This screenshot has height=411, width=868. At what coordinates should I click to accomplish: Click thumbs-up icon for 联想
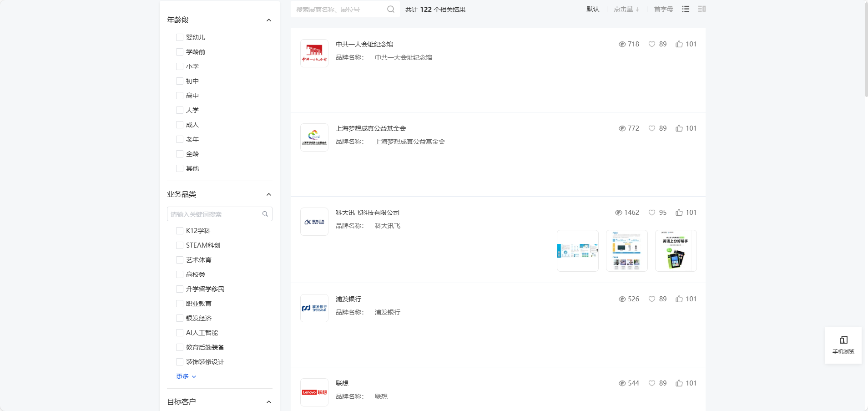679,383
